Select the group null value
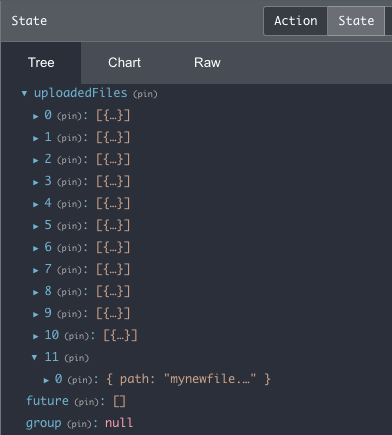Screen dimensions: 392x435 tap(119, 423)
